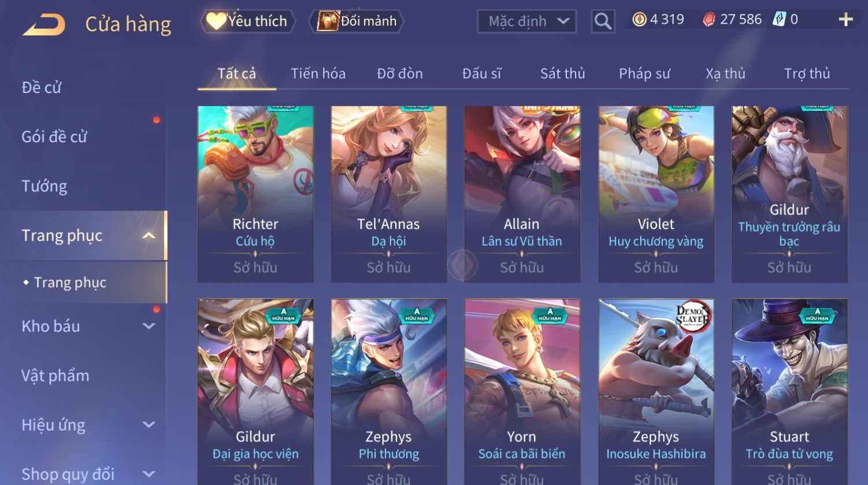Click the back arrow icon
Image resolution: width=868 pixels, height=485 pixels.
[44, 25]
